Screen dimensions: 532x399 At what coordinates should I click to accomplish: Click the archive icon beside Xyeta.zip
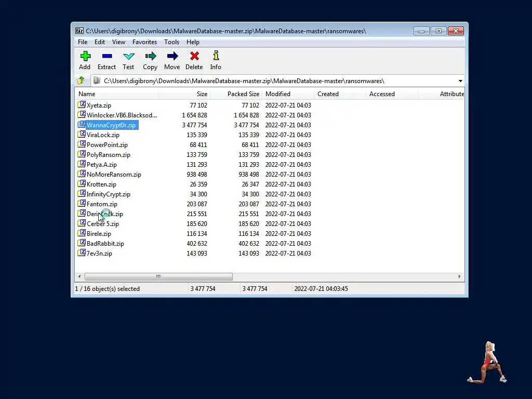click(x=82, y=104)
